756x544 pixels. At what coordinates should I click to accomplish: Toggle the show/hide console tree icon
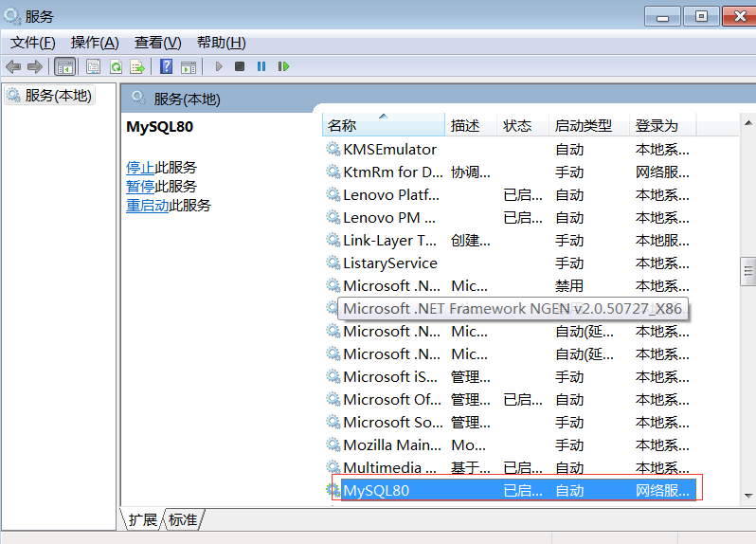(64, 66)
